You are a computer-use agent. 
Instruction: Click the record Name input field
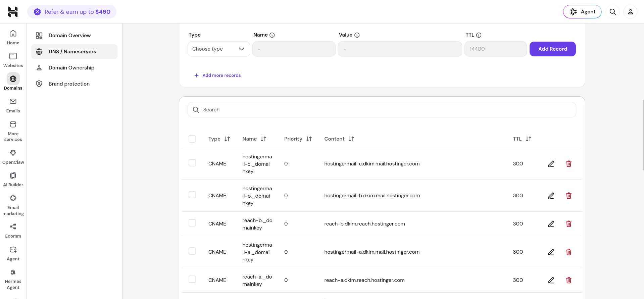pyautogui.click(x=294, y=49)
